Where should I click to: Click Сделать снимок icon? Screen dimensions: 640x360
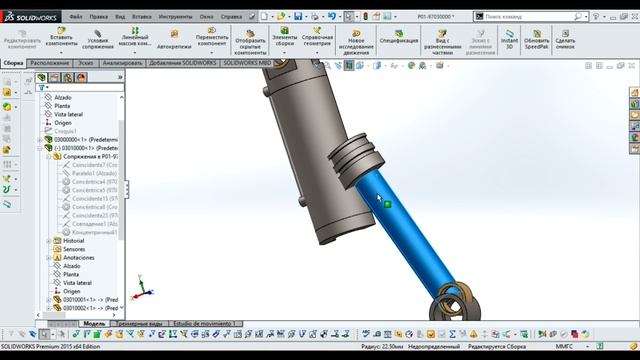click(x=565, y=39)
